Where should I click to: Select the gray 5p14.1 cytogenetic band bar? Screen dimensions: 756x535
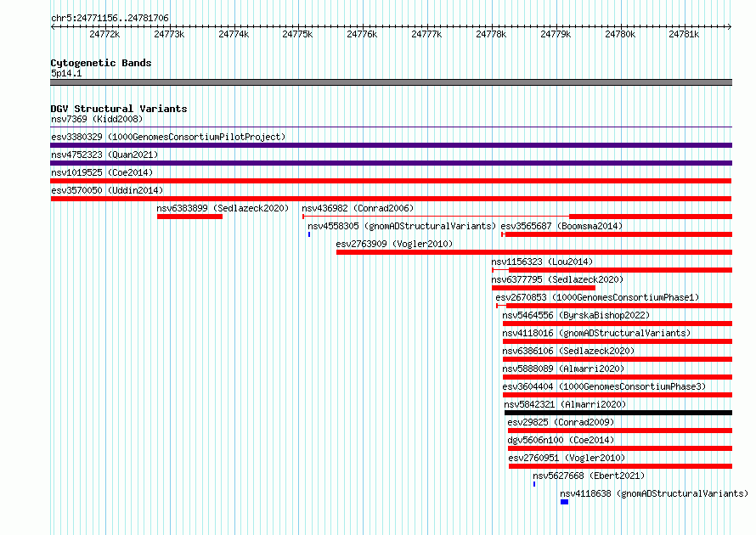click(391, 82)
